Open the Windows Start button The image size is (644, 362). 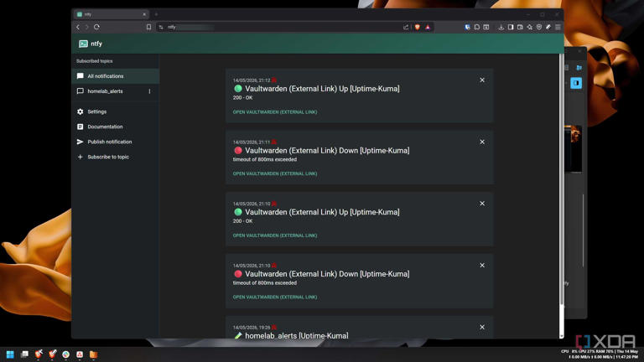10,354
